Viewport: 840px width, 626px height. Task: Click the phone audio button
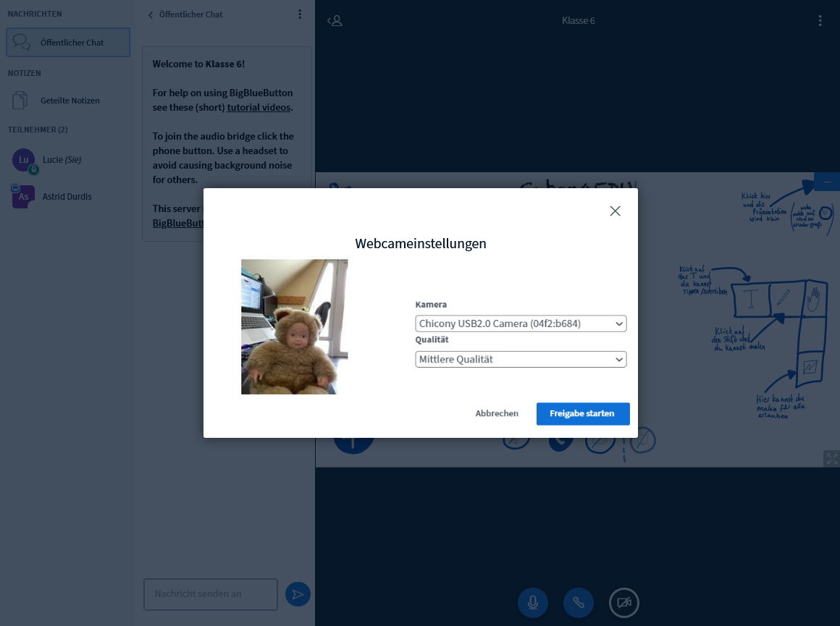pos(578,602)
